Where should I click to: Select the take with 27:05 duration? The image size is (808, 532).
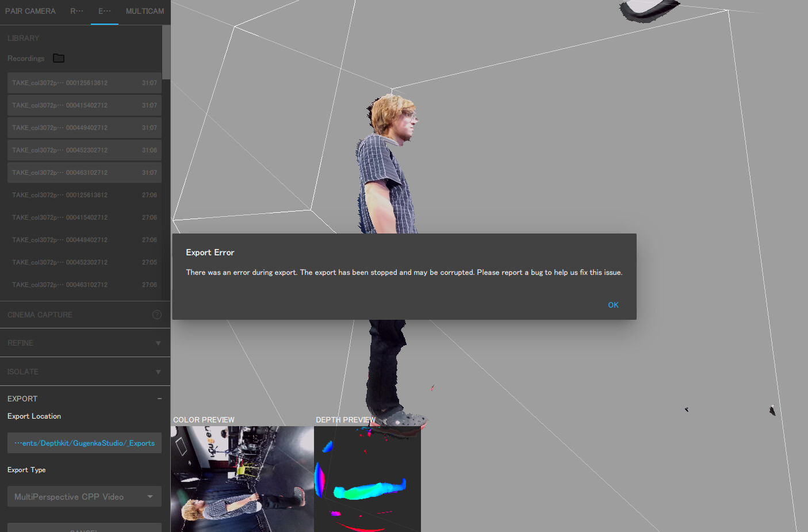coord(84,262)
